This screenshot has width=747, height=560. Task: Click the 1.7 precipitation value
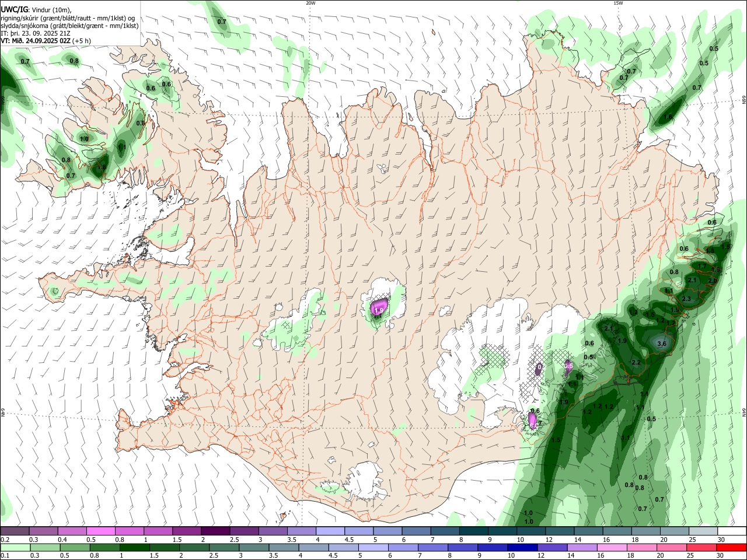[x=702, y=267]
